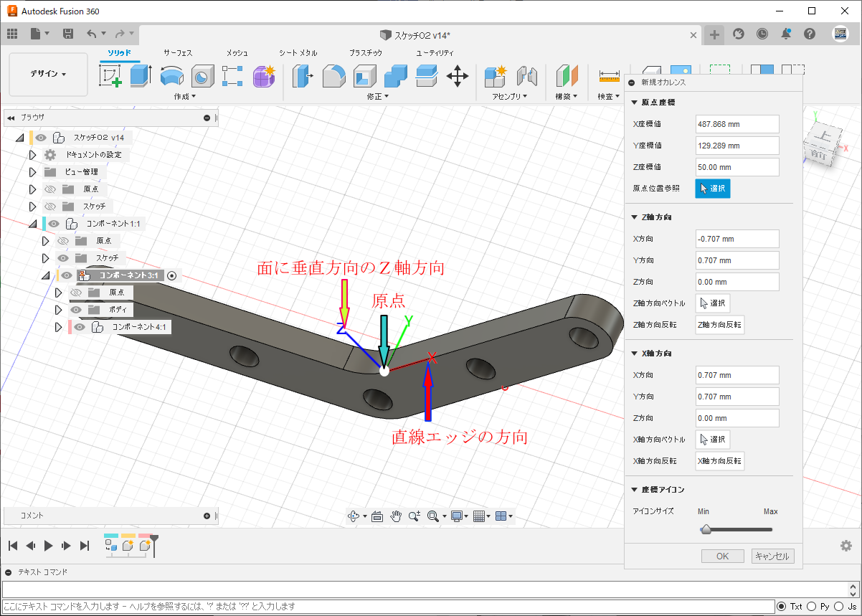Click the X座標値 input field
862x616 pixels.
point(737,124)
